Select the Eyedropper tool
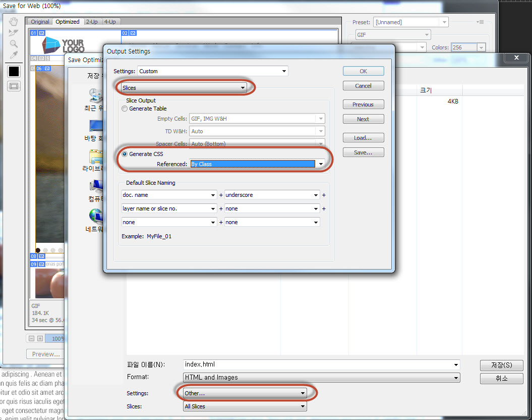This screenshot has width=532, height=420. (14, 55)
